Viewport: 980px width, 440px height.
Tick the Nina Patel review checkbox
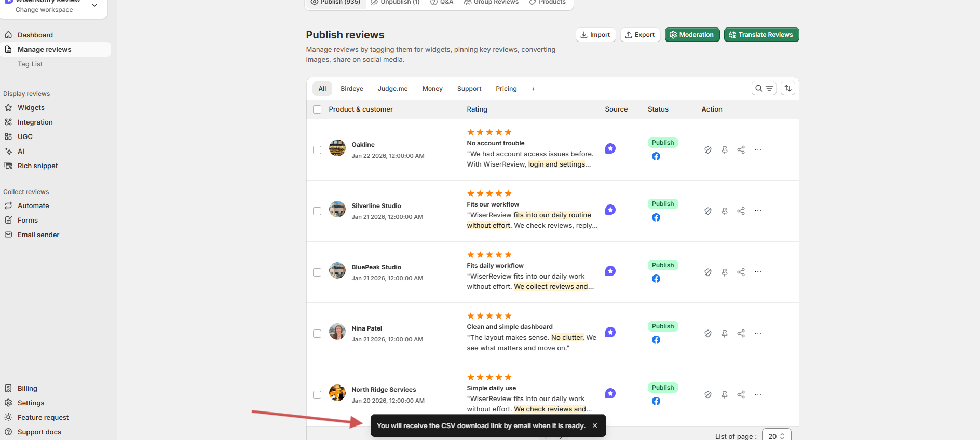point(317,334)
